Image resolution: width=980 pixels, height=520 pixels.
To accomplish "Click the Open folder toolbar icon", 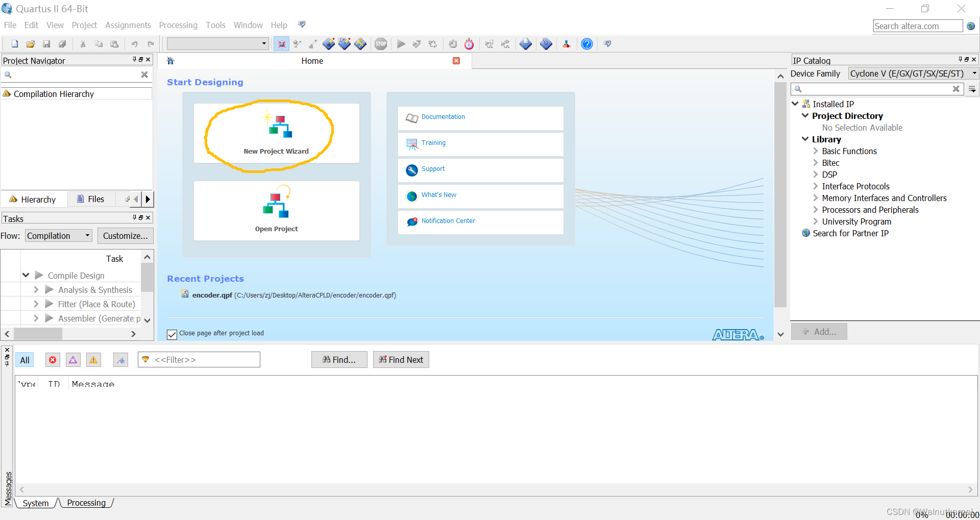I will pyautogui.click(x=31, y=44).
